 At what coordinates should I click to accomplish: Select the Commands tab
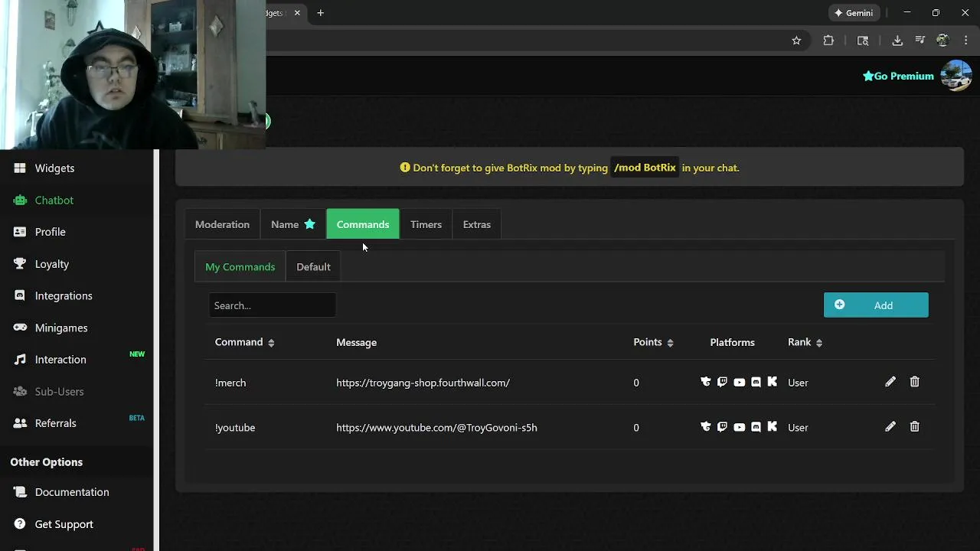363,224
